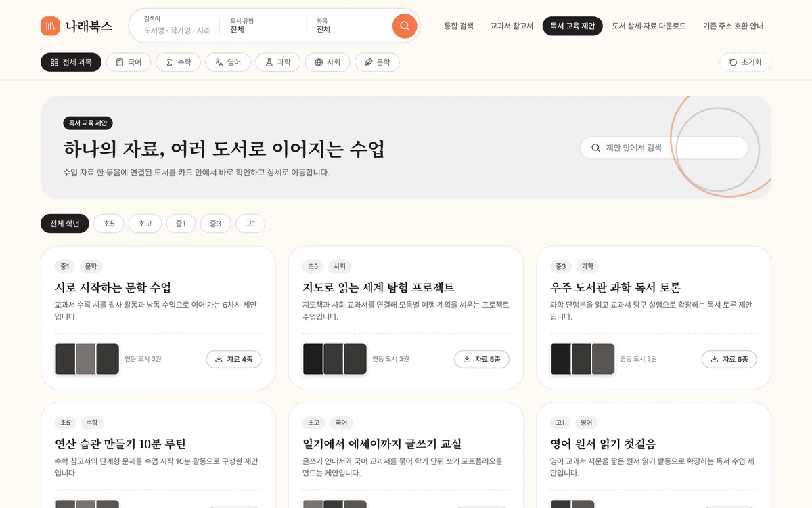812x508 pixels.
Task: Click the 중1 tag on poetry card
Action: (65, 266)
